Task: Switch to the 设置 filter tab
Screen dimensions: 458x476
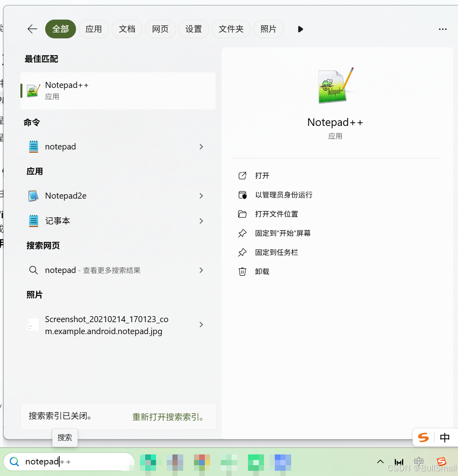Action: (x=194, y=29)
